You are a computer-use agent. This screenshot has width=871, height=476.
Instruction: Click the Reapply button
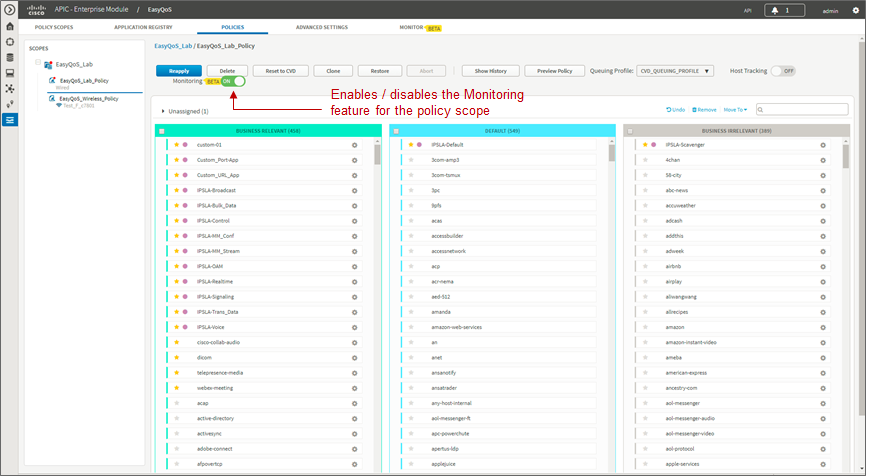179,71
